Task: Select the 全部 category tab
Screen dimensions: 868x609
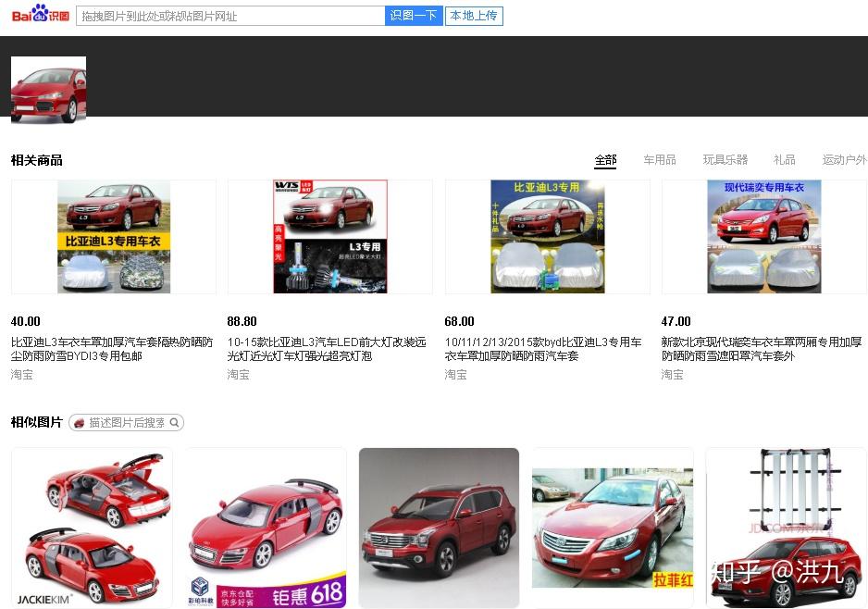Action: (605, 160)
